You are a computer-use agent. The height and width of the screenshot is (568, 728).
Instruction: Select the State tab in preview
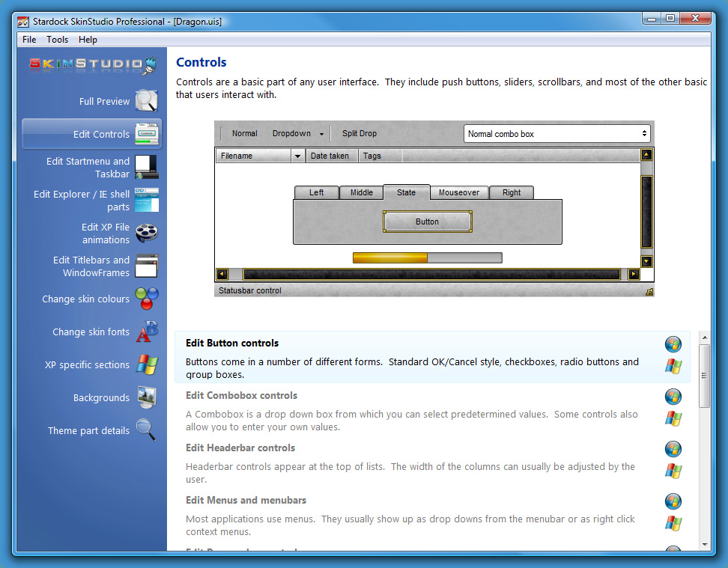pyautogui.click(x=406, y=192)
